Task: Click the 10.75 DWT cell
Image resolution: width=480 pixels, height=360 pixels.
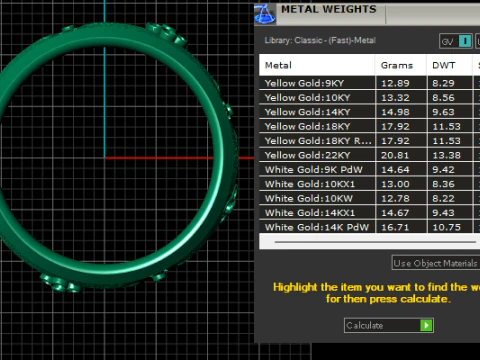Action: (449, 227)
